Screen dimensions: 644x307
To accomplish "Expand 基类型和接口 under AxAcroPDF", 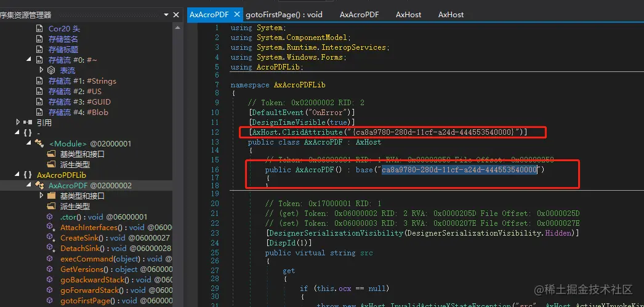I will (x=41, y=196).
